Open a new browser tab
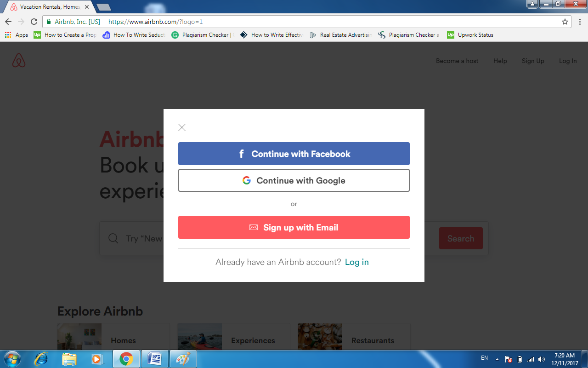588x368 pixels. pyautogui.click(x=104, y=7)
